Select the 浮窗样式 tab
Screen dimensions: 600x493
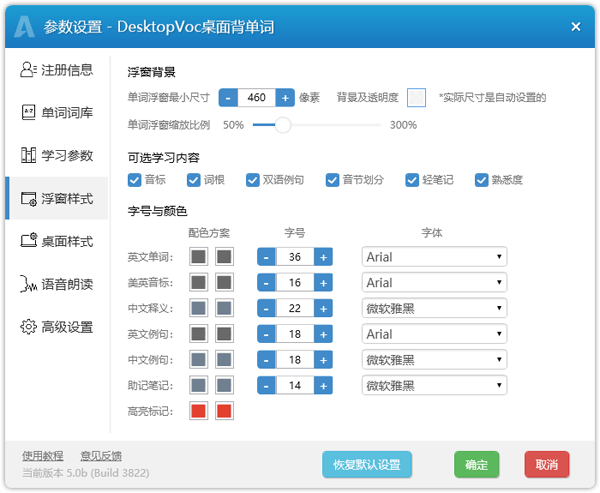(57, 198)
